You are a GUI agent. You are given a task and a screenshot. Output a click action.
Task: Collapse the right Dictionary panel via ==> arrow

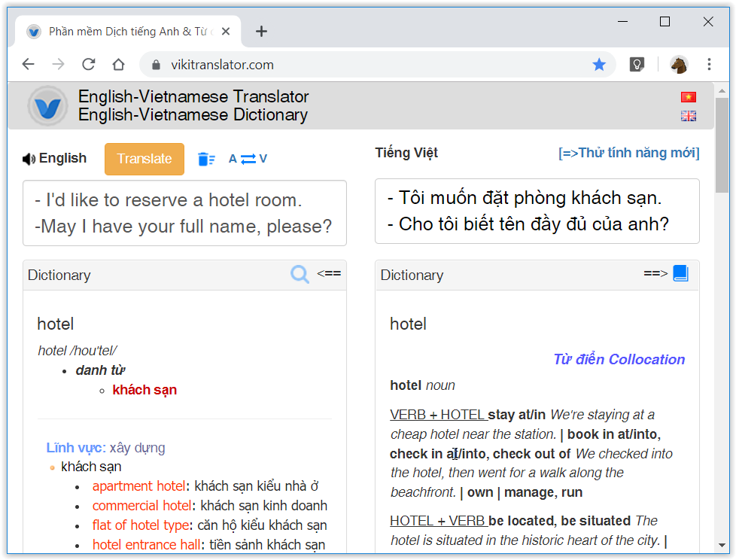coord(654,274)
